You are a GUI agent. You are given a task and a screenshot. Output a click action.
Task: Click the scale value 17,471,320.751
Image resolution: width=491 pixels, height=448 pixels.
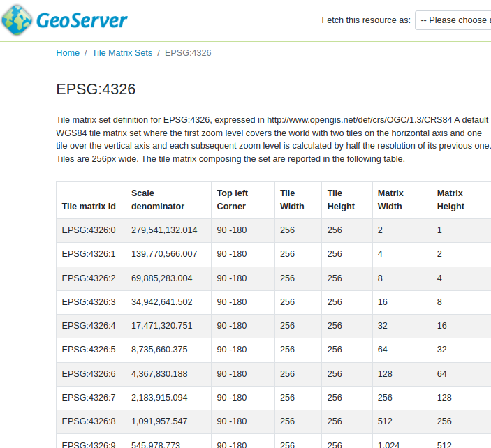coord(161,326)
